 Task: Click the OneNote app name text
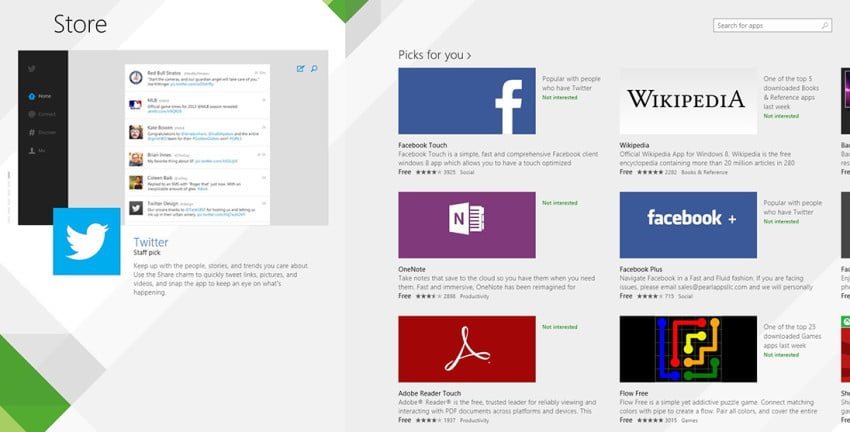[412, 269]
